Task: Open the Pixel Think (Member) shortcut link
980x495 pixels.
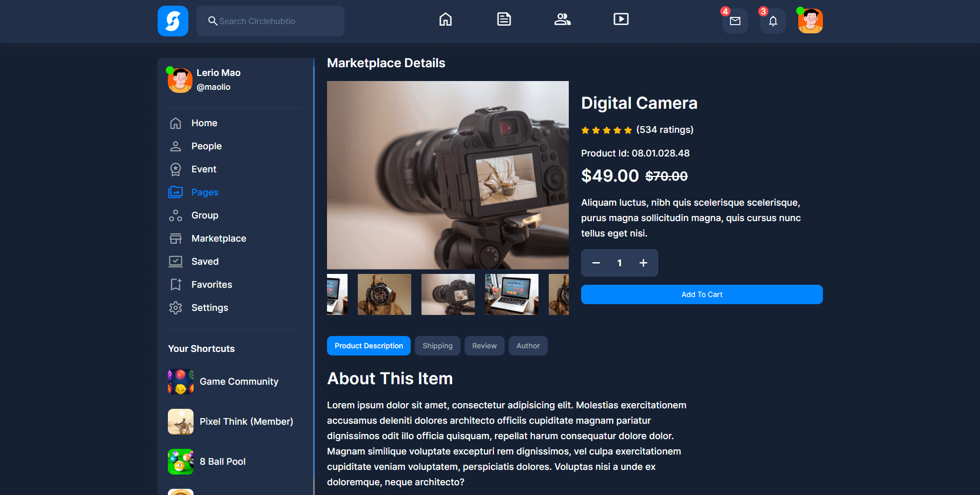Action: pyautogui.click(x=246, y=422)
